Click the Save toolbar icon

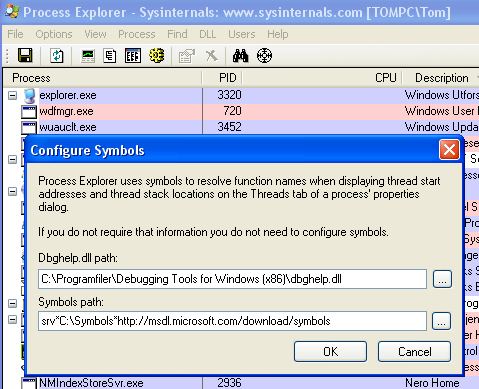(x=25, y=55)
